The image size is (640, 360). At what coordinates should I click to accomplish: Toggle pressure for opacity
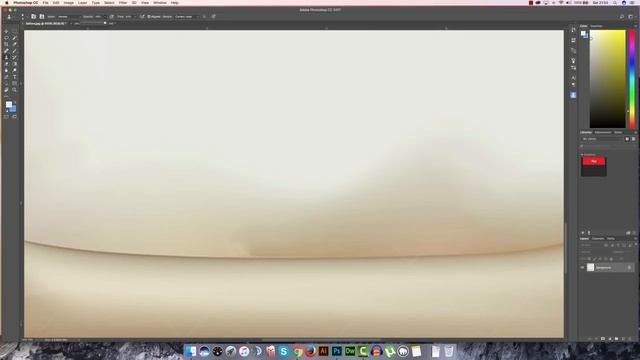pos(111,17)
